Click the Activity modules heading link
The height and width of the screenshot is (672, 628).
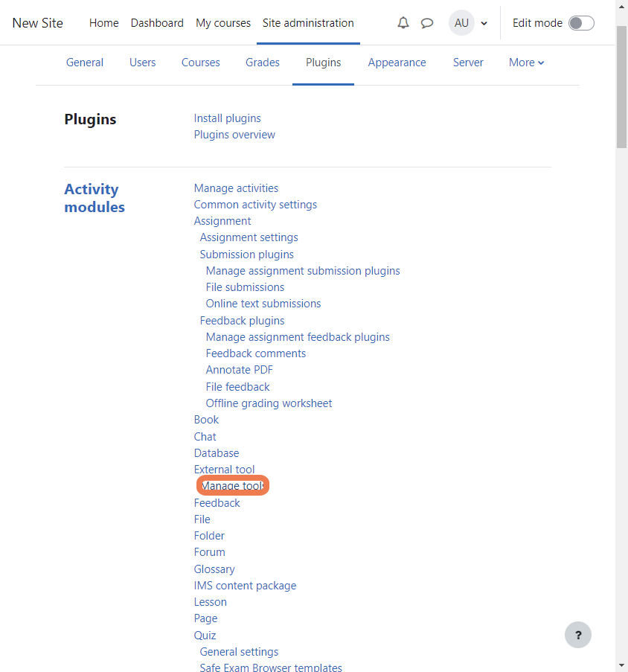[94, 198]
